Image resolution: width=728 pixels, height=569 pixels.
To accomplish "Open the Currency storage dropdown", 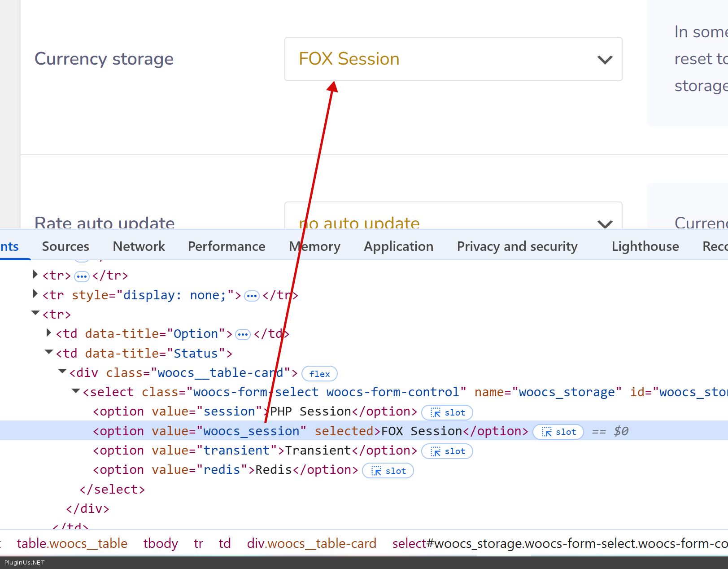I will coord(453,59).
